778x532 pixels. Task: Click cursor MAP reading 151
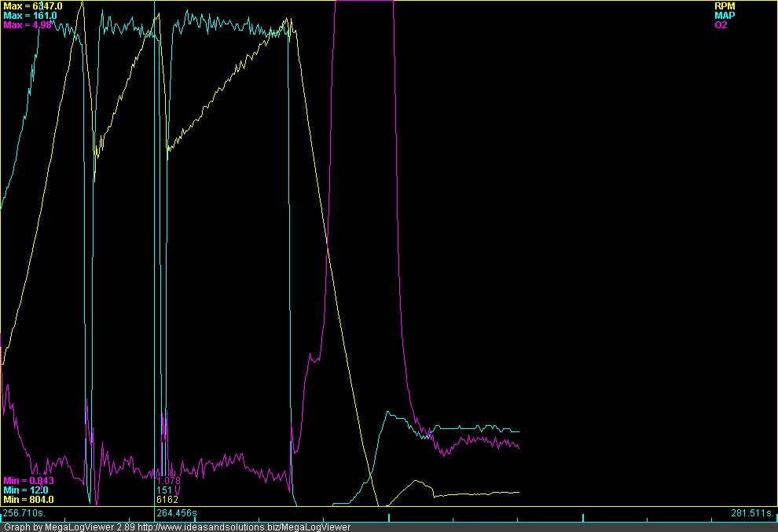point(164,490)
